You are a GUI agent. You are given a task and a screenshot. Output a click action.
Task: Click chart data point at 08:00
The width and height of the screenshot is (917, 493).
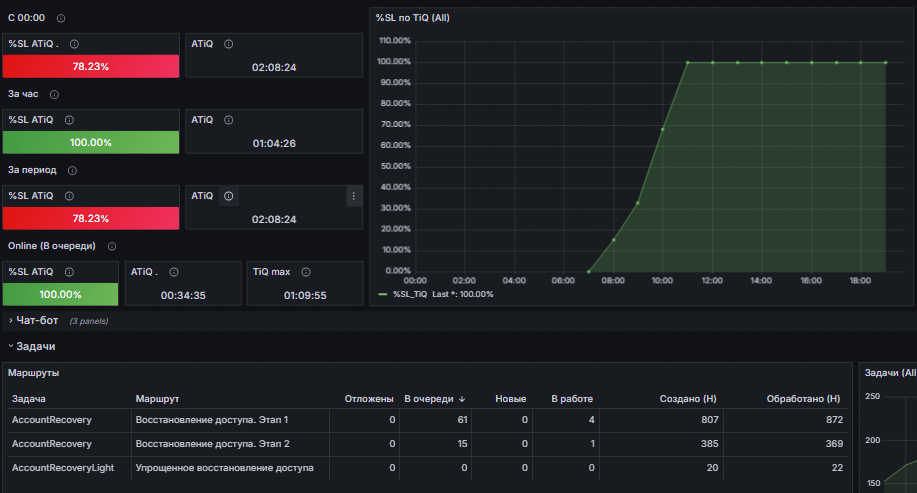(613, 240)
